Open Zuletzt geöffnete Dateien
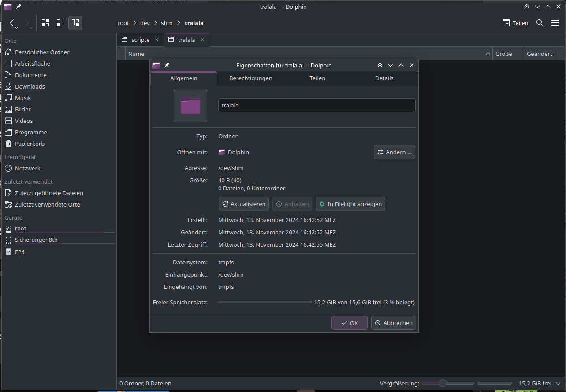Image resolution: width=566 pixels, height=392 pixels. 59,193
